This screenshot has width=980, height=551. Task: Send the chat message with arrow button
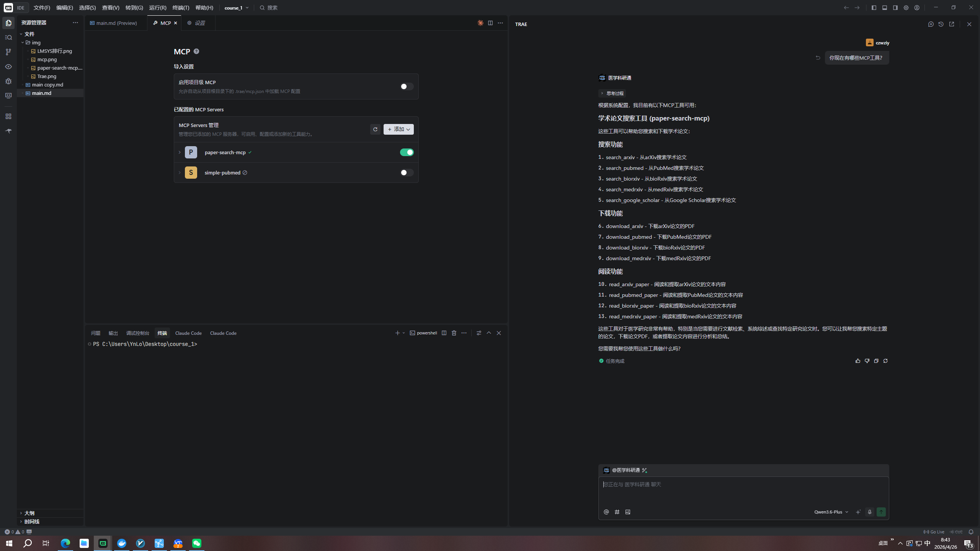881,512
